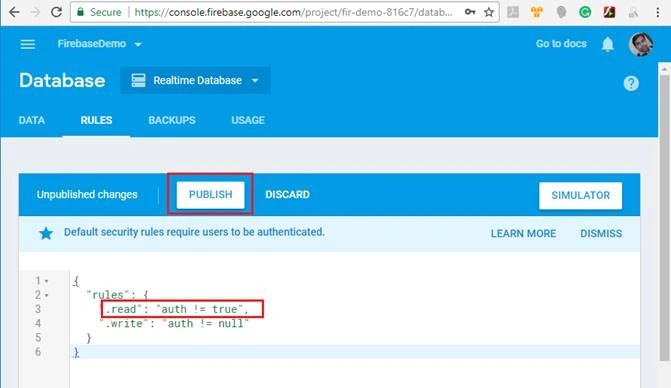
Task: Click the Database page heading
Action: [62, 80]
